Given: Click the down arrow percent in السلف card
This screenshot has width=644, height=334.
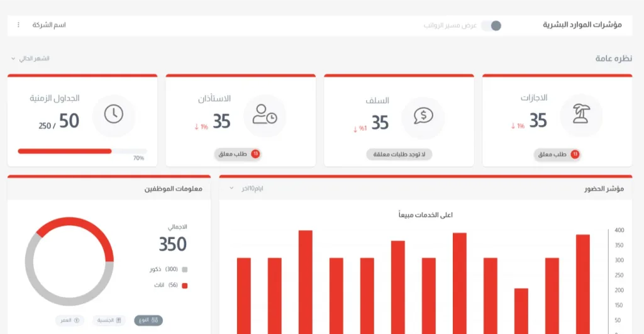Looking at the screenshot, I should click(x=360, y=128).
